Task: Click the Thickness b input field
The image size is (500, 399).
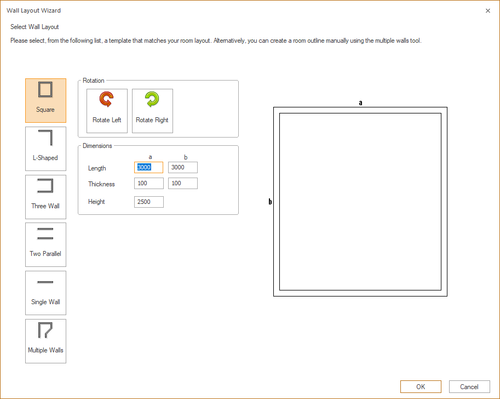Action: pyautogui.click(x=183, y=183)
